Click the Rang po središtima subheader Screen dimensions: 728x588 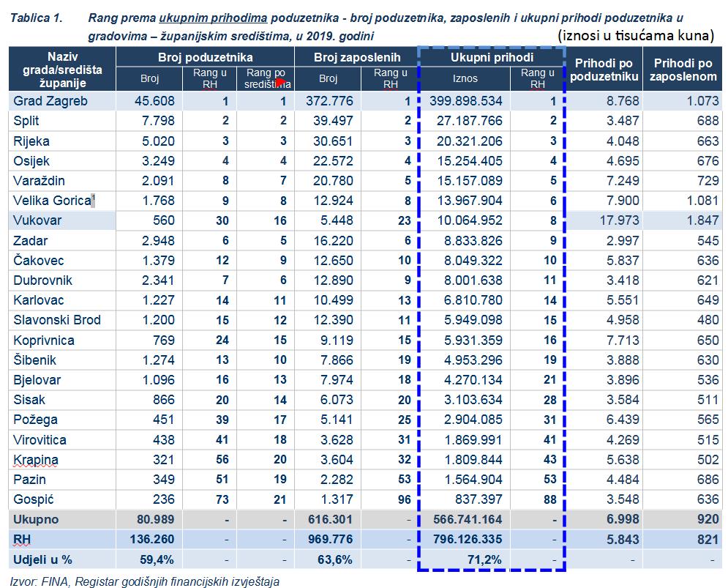click(266, 78)
